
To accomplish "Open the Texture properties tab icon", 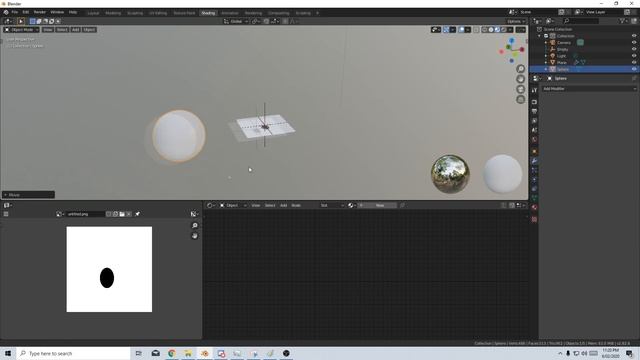I will click(x=534, y=219).
